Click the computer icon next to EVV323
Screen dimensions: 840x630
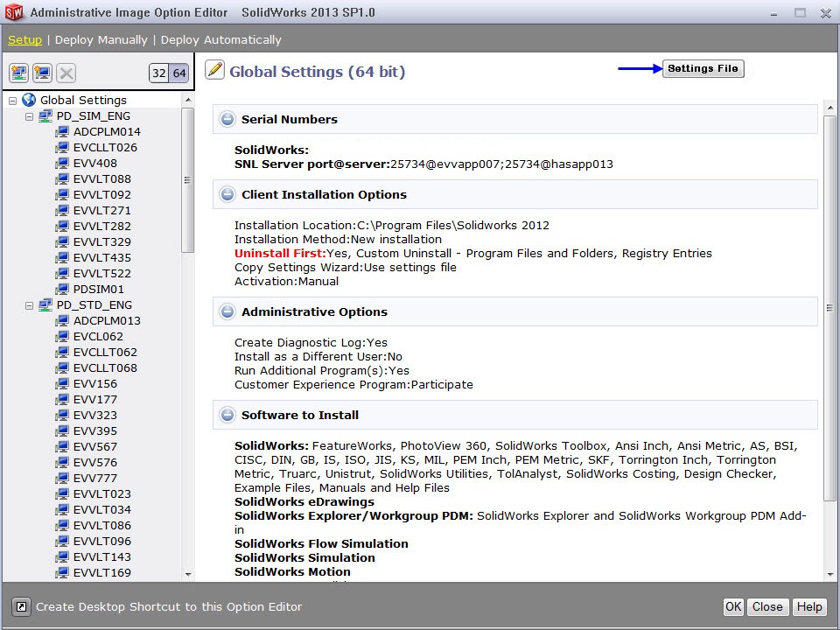pyautogui.click(x=62, y=415)
